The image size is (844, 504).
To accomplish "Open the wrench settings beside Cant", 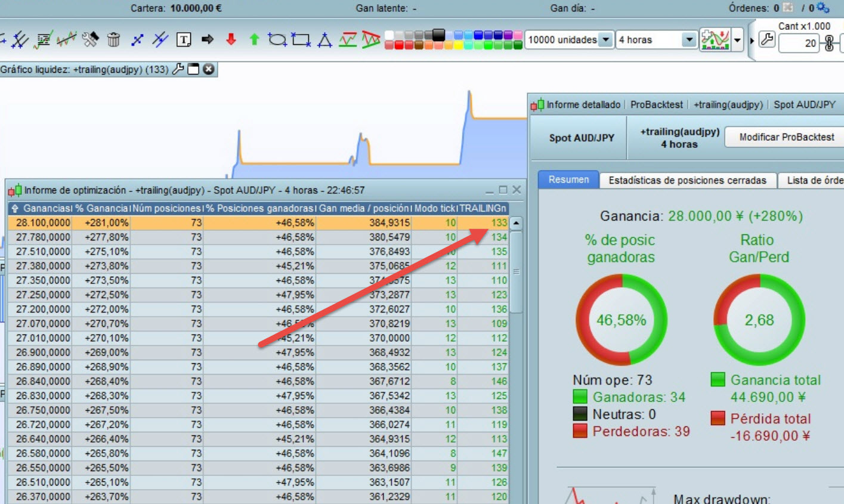I will (x=767, y=41).
